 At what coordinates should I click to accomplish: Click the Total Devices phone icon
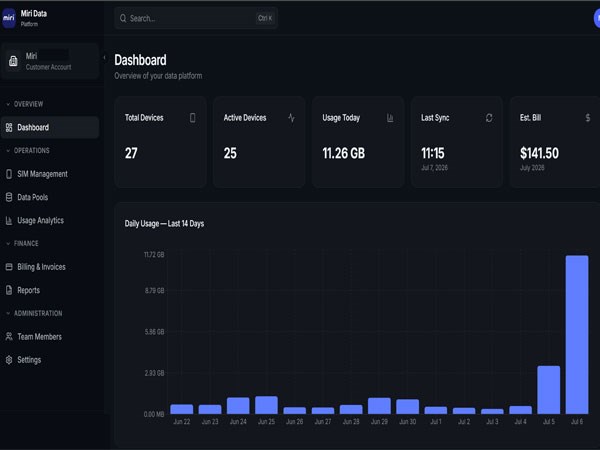192,118
